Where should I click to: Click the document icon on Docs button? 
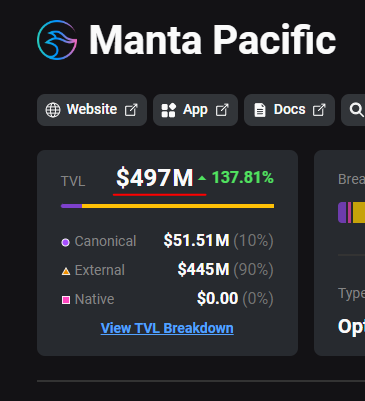pos(260,110)
